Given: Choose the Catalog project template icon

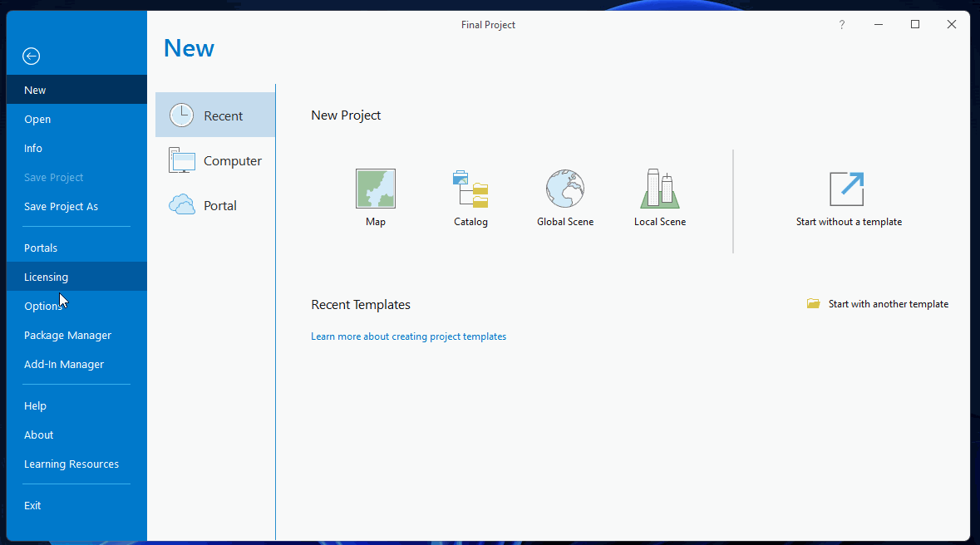Looking at the screenshot, I should 470,189.
